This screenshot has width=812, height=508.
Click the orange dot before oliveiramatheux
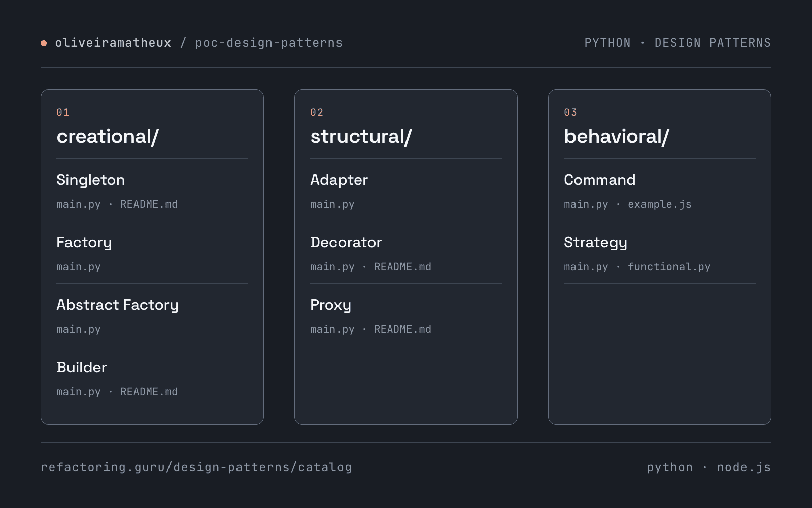click(44, 43)
